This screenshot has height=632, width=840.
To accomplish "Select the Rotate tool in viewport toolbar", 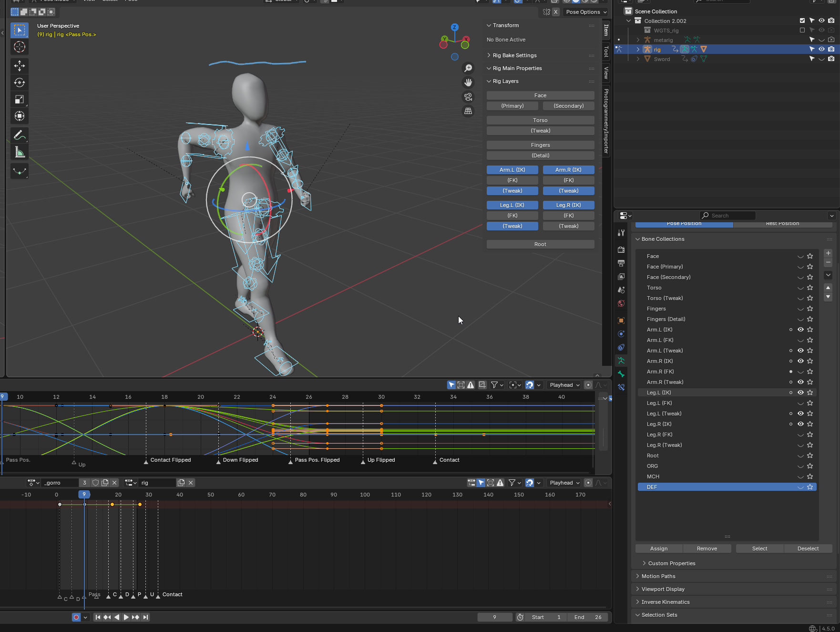I will [x=20, y=83].
